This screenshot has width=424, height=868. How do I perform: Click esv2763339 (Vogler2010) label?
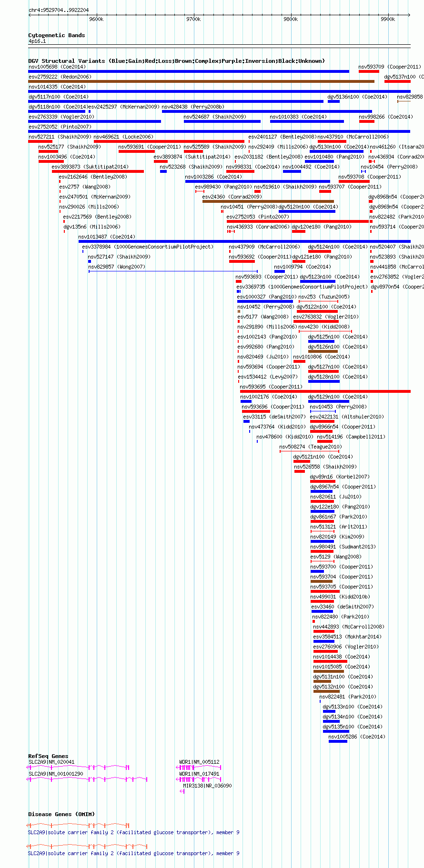click(x=61, y=117)
